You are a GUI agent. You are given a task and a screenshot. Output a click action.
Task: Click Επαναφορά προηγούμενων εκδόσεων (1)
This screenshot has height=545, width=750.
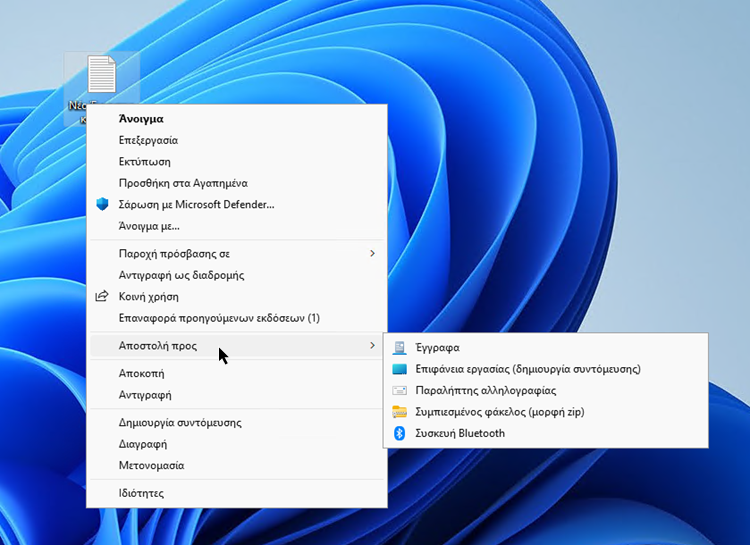237,318
